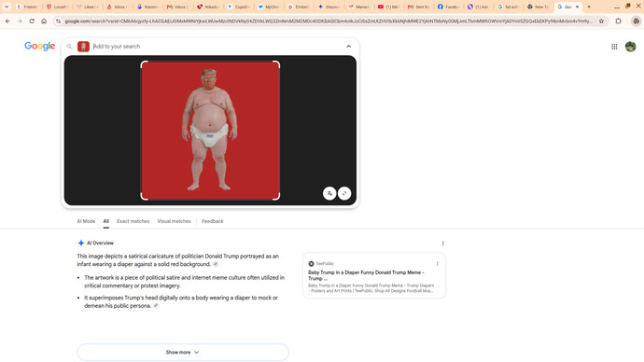Click the Feedback link
Screen dimensions: 644x362
(x=213, y=221)
